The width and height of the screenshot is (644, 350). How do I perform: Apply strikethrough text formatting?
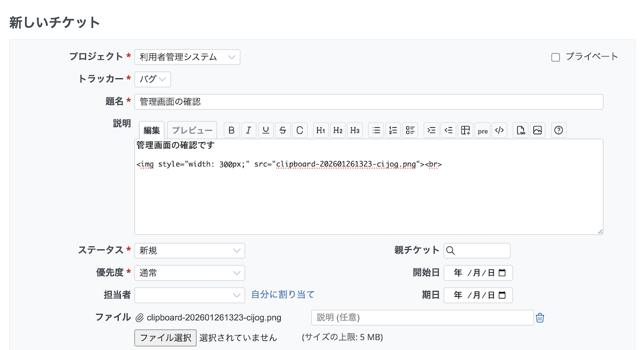pos(283,130)
